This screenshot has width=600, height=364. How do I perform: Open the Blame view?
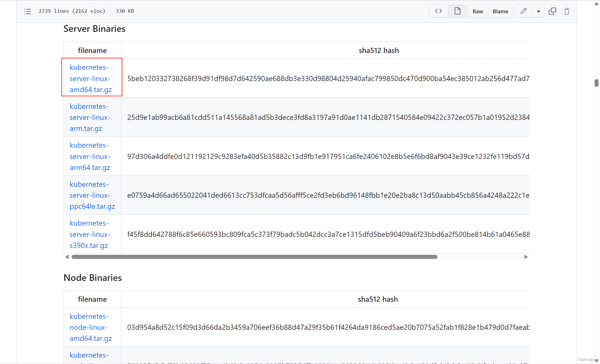click(x=500, y=11)
